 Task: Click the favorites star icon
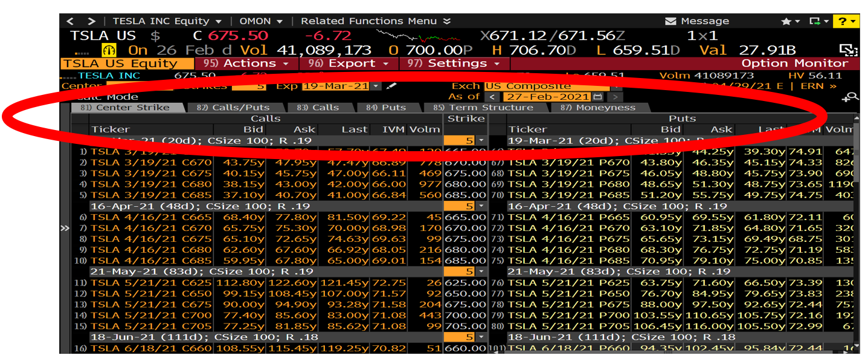[x=786, y=21]
